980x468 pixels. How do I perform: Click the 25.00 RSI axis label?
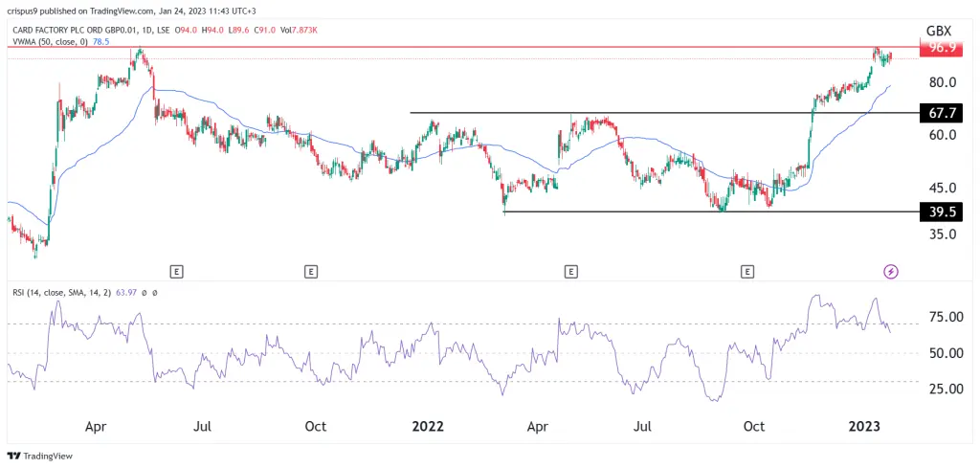click(x=945, y=389)
